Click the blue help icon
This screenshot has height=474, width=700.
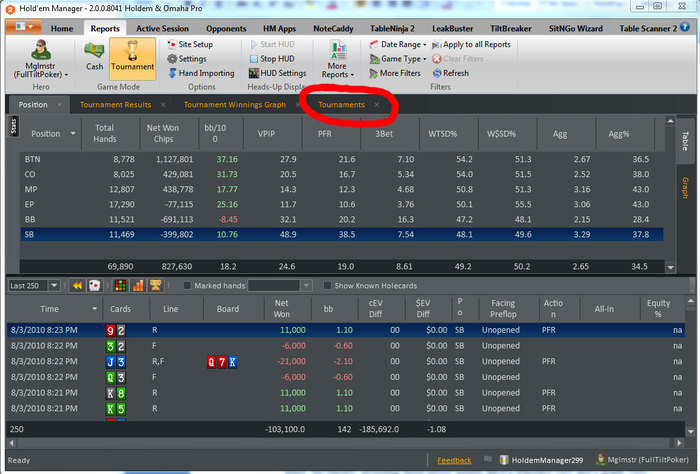click(x=685, y=27)
